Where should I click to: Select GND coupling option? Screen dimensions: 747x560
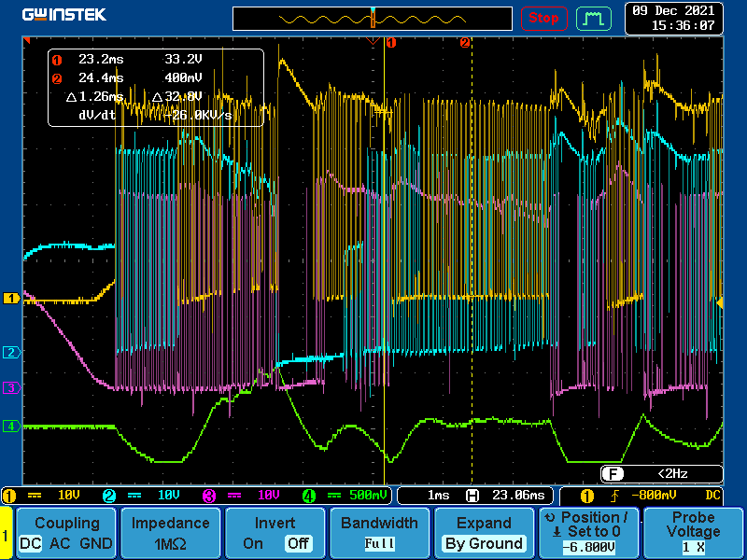[96, 543]
